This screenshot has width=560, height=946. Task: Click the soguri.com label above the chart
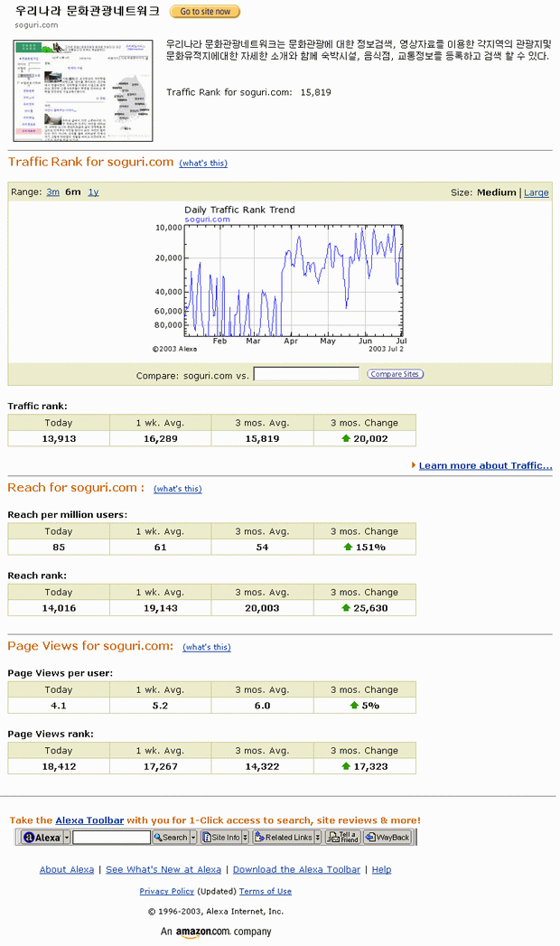(207, 220)
